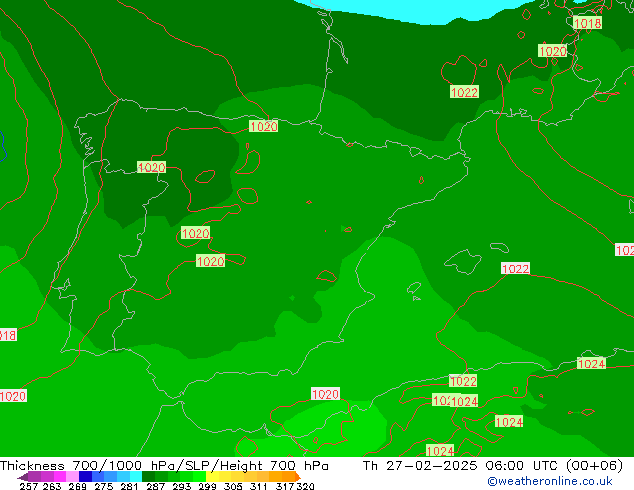Viewport: 634px width, 490px height.
Task: Click the bottommost 1024 isobar label
Action: coord(440,450)
